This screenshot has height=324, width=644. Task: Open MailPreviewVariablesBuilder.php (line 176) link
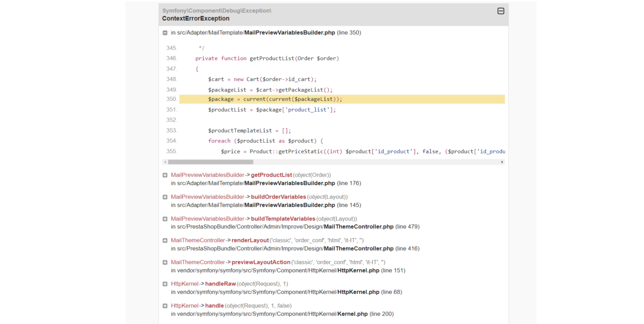(290, 183)
